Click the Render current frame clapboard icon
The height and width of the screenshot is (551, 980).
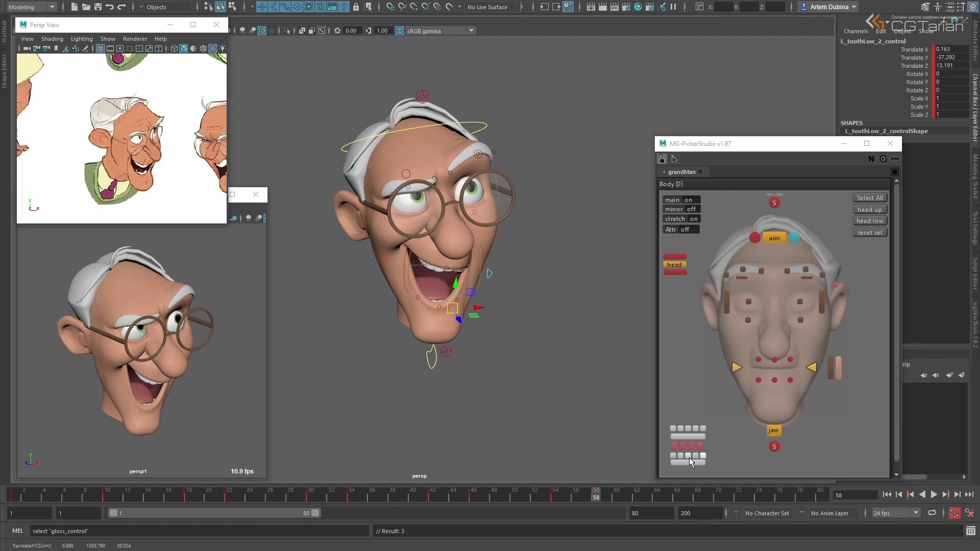tap(602, 7)
